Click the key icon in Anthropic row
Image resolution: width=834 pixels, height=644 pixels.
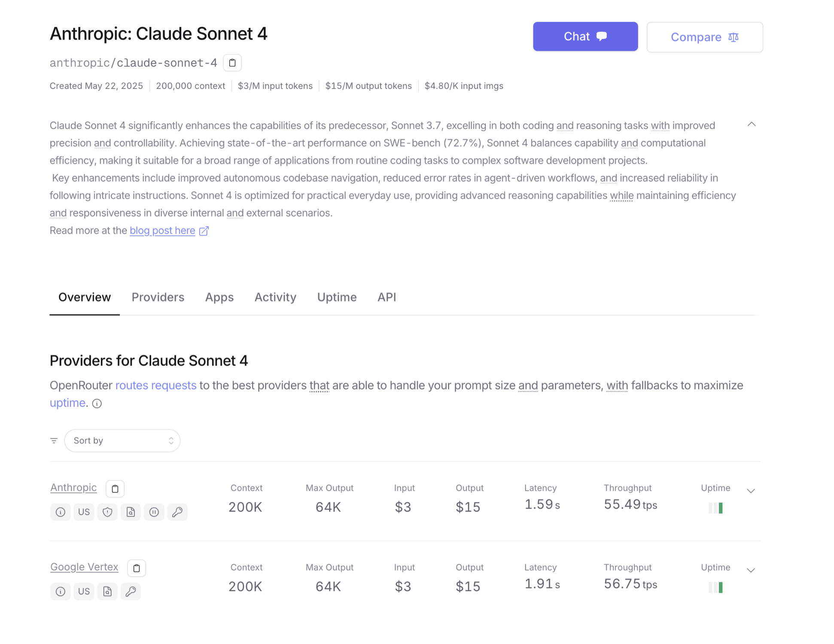177,512
